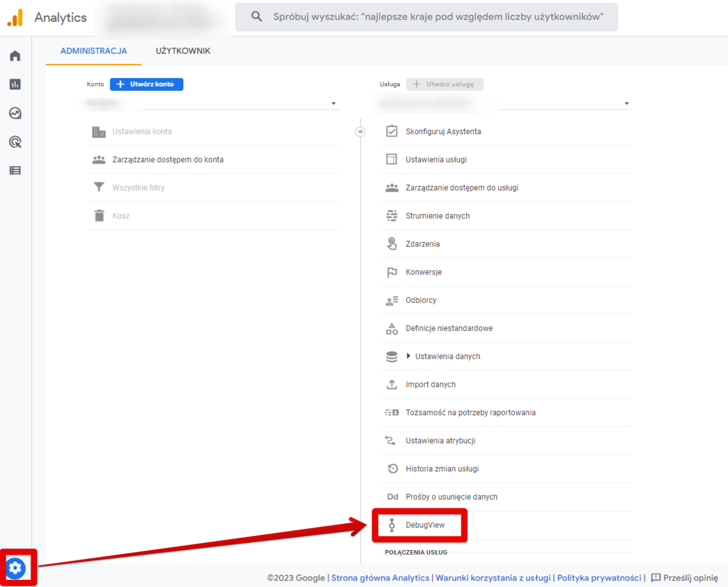Click into the Analytics search field
This screenshot has height=587, width=728.
(x=426, y=17)
